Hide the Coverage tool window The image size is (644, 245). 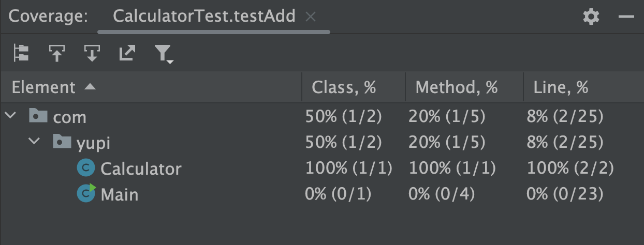pyautogui.click(x=626, y=17)
